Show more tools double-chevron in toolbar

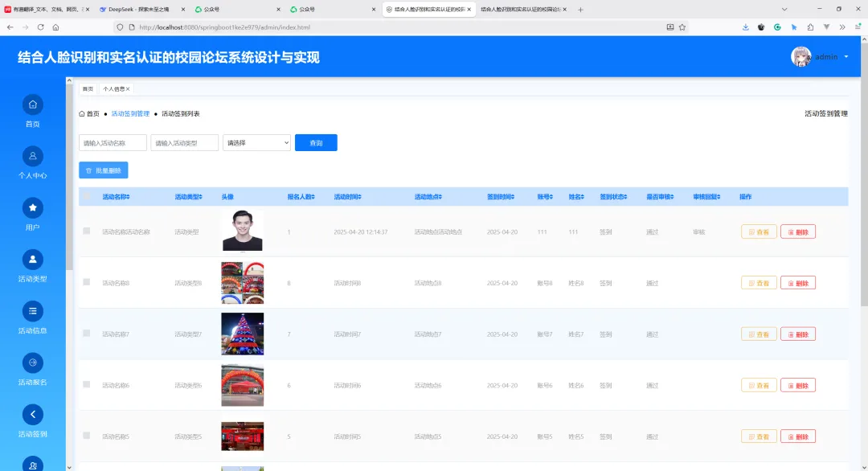click(x=842, y=27)
